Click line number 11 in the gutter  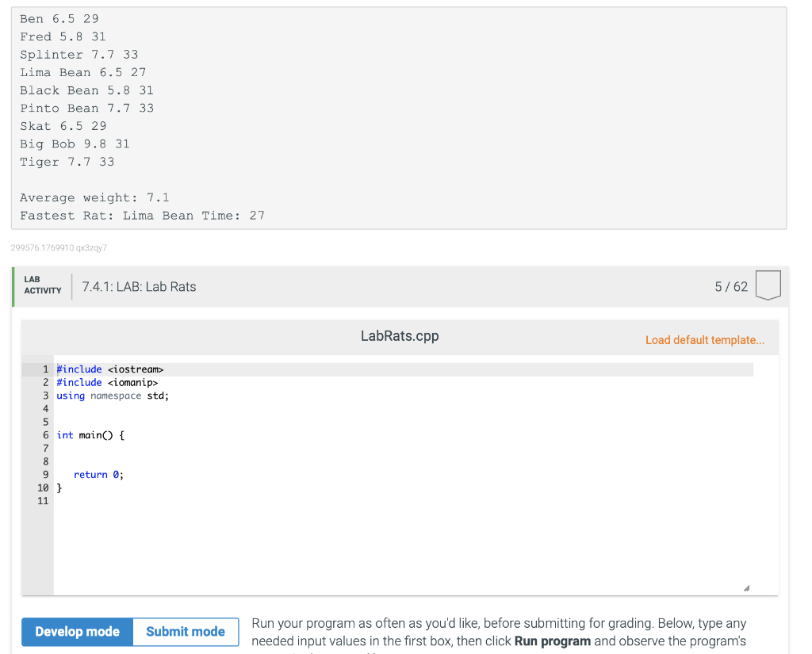pos(44,500)
